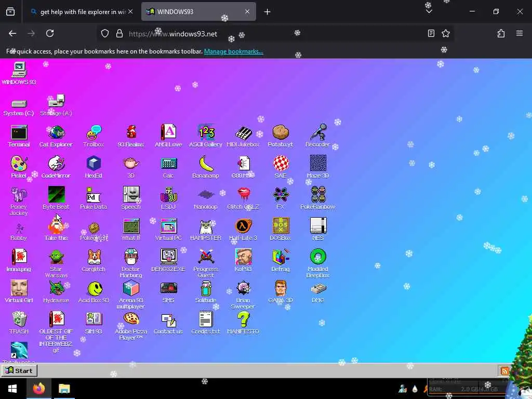
Task: Open the Progress Quest icon
Action: 206,264
